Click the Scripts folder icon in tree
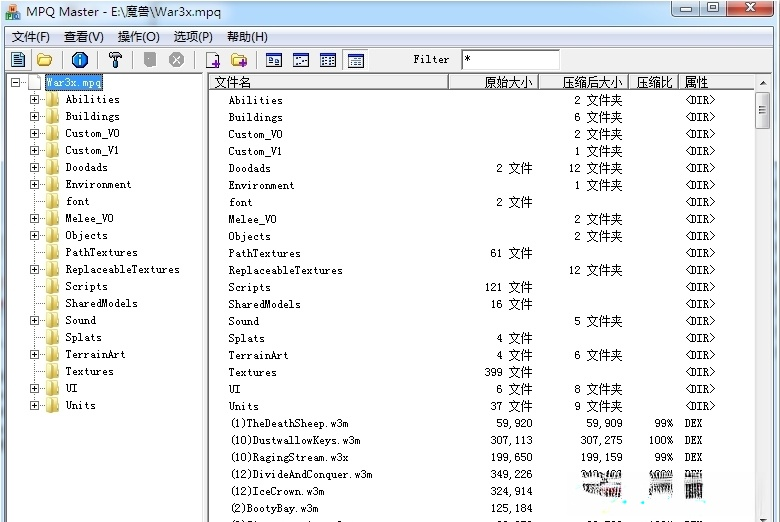Screen dimensions: 780x522 click(x=52, y=287)
